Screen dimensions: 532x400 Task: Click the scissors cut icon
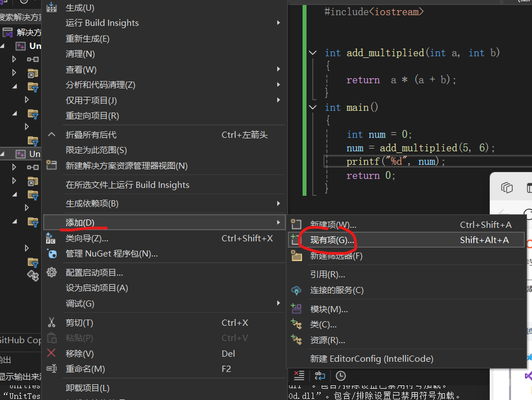(x=52, y=322)
